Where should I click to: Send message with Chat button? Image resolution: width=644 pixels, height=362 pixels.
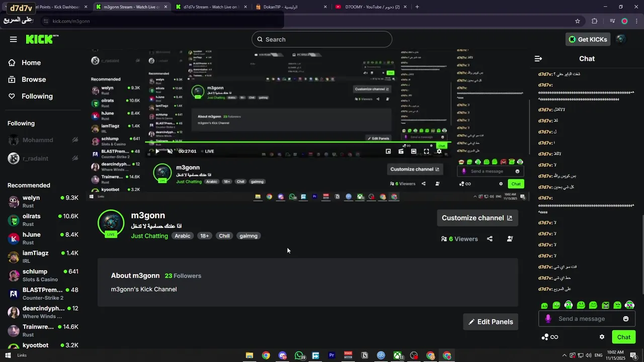(x=624, y=337)
